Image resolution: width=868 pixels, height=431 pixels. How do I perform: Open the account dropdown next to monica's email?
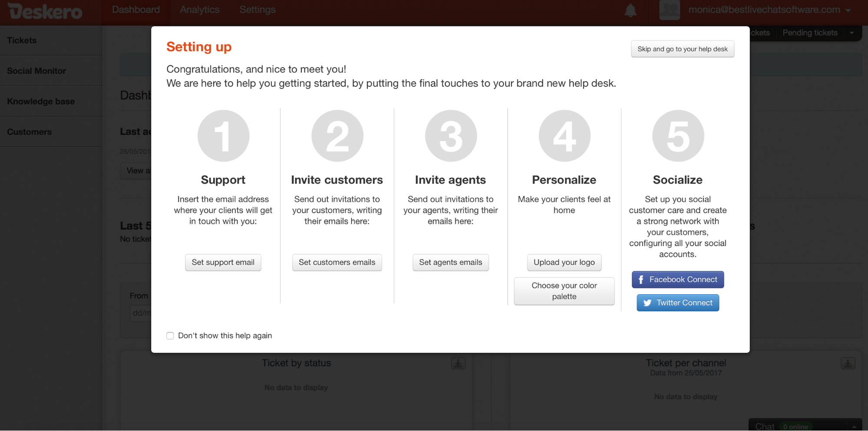coord(848,10)
